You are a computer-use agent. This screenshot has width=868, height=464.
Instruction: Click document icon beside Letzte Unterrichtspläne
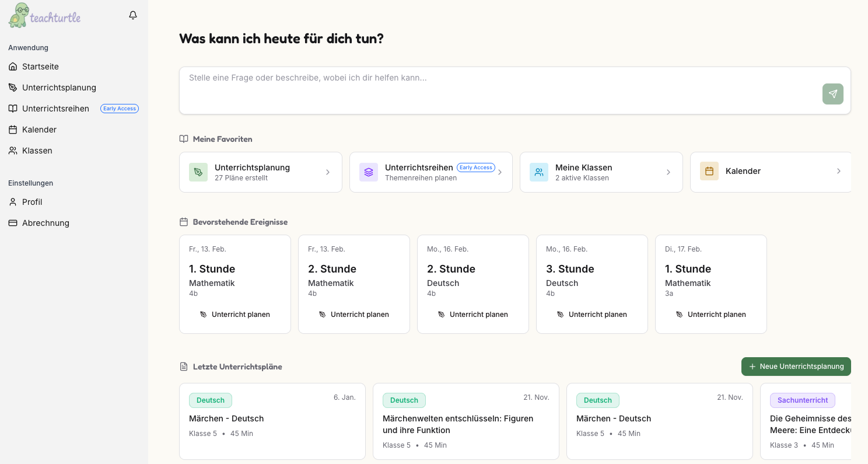click(184, 367)
